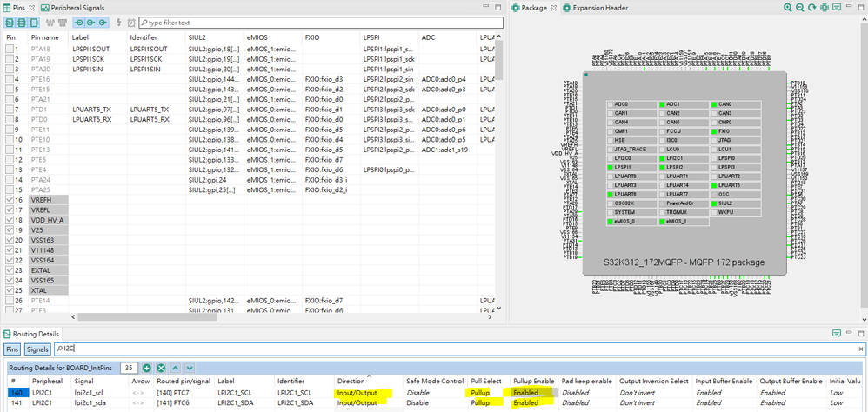Select the Routing Details tab
This screenshot has width=868, height=412.
[x=31, y=334]
